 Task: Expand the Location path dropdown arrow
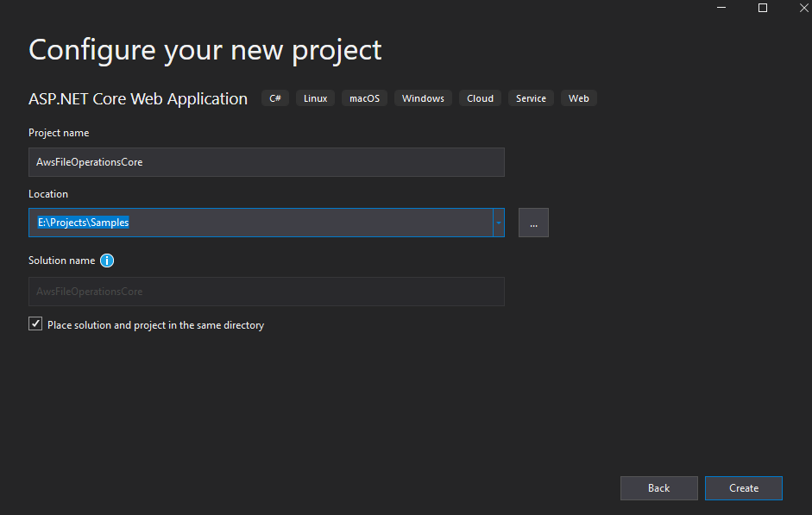coord(499,223)
